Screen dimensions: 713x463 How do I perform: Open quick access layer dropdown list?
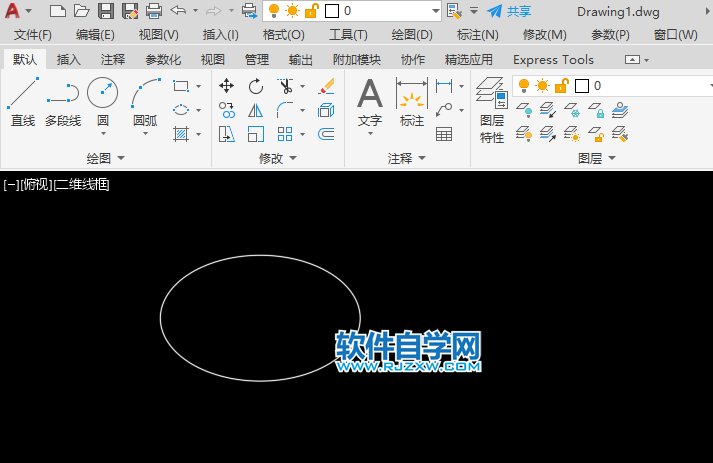[436, 11]
